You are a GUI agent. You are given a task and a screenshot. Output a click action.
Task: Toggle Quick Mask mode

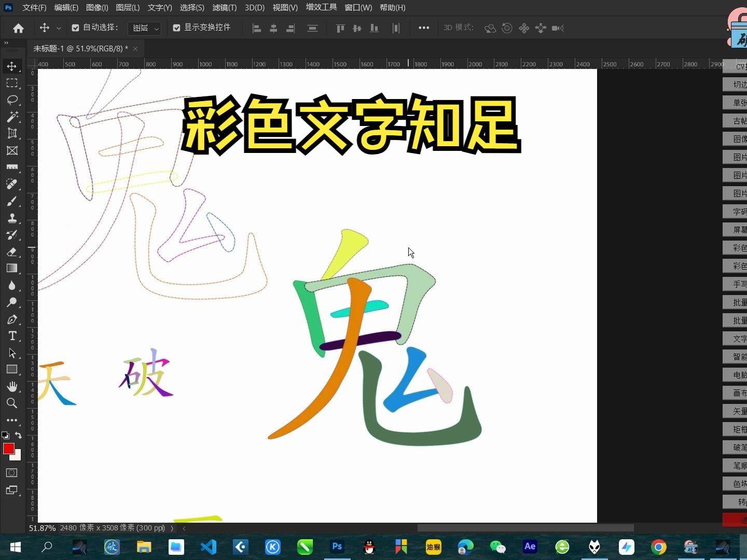point(11,473)
